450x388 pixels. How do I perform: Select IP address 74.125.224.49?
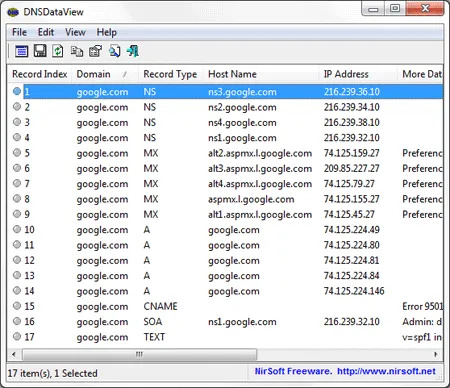pos(352,230)
